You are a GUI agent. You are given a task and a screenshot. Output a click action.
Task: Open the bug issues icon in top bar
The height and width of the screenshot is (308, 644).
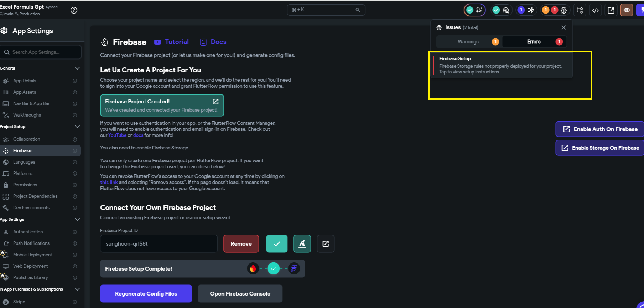564,10
